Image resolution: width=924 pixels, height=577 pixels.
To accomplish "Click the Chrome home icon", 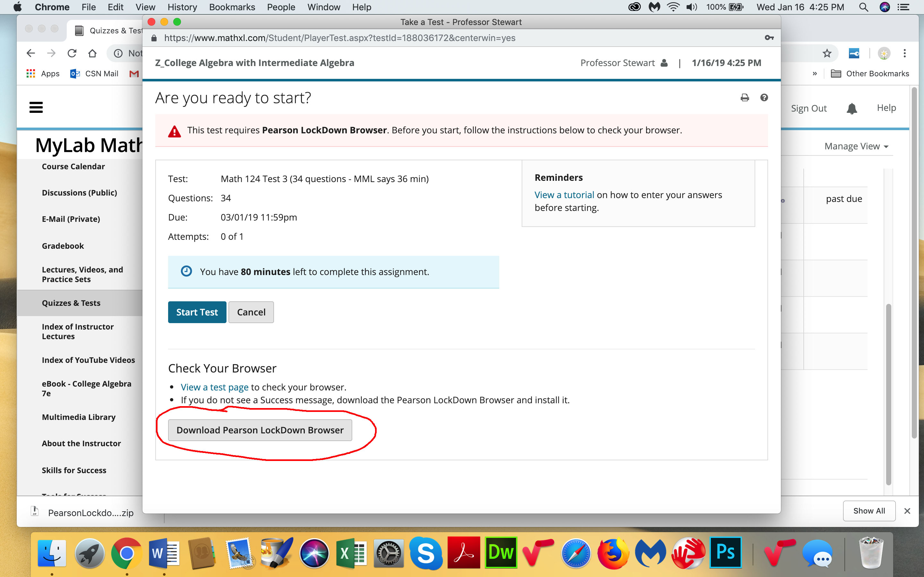I will click(x=92, y=54).
